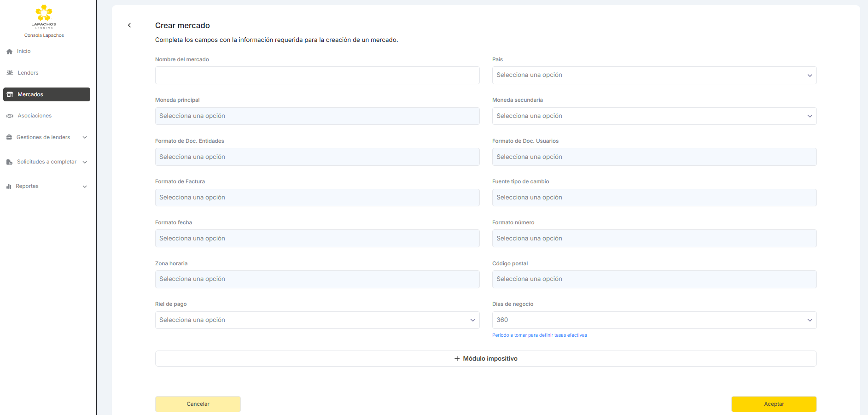Focus the Nombre del mercado text field

[x=317, y=75]
